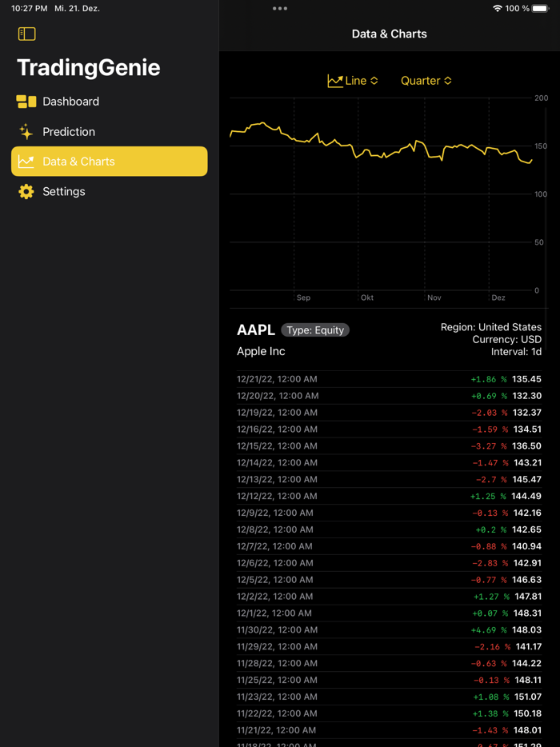Click the line chart icon beside Line
Image resolution: width=560 pixels, height=747 pixels.
coord(335,81)
